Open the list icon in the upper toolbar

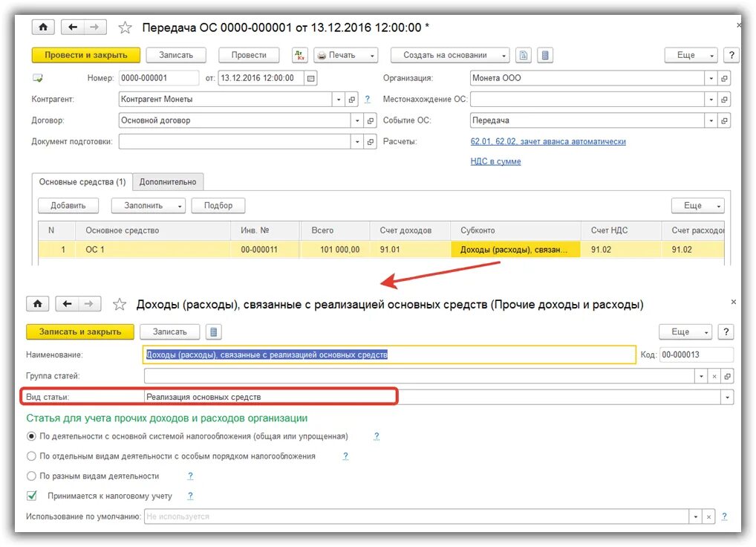click(545, 55)
